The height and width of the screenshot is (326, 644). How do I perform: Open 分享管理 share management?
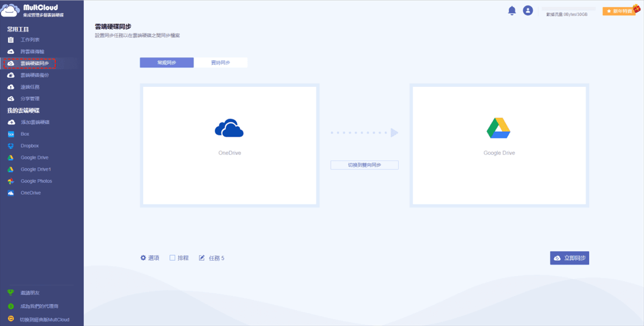click(x=30, y=99)
